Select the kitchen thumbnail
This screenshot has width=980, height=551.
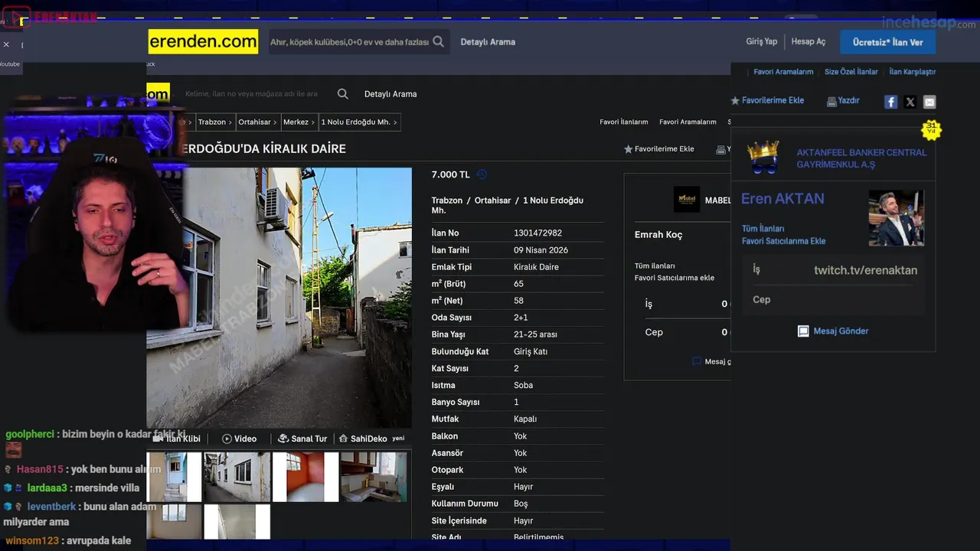(x=374, y=477)
